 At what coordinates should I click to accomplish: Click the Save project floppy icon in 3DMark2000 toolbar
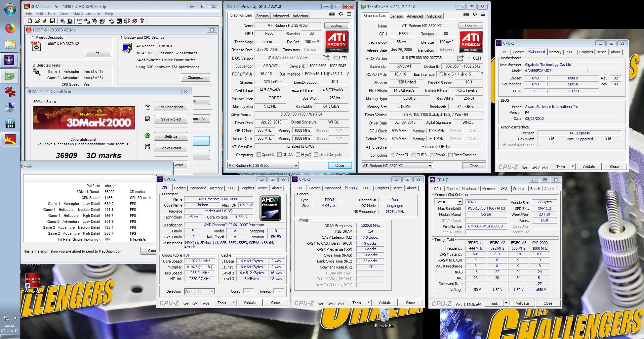click(x=53, y=21)
